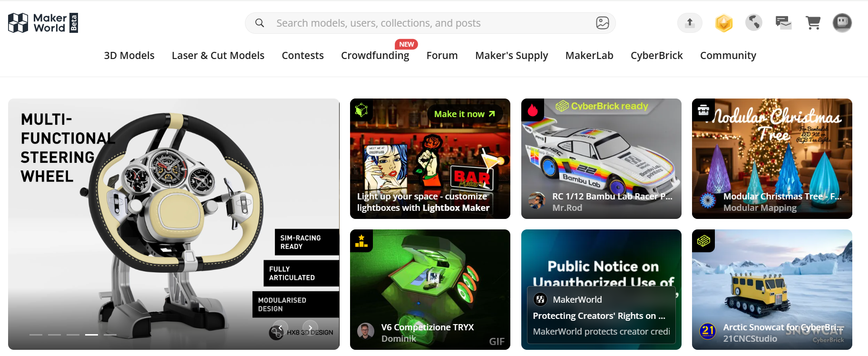
Task: Open the messages chat icon
Action: point(783,22)
